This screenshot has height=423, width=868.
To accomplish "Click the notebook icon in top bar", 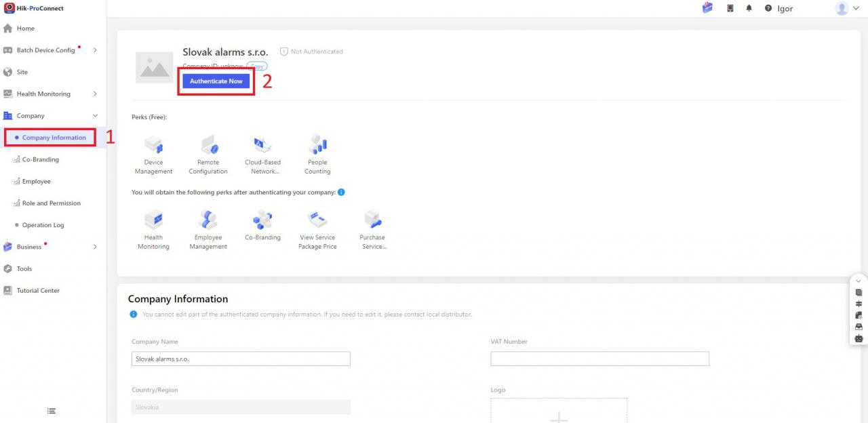I will pos(730,8).
